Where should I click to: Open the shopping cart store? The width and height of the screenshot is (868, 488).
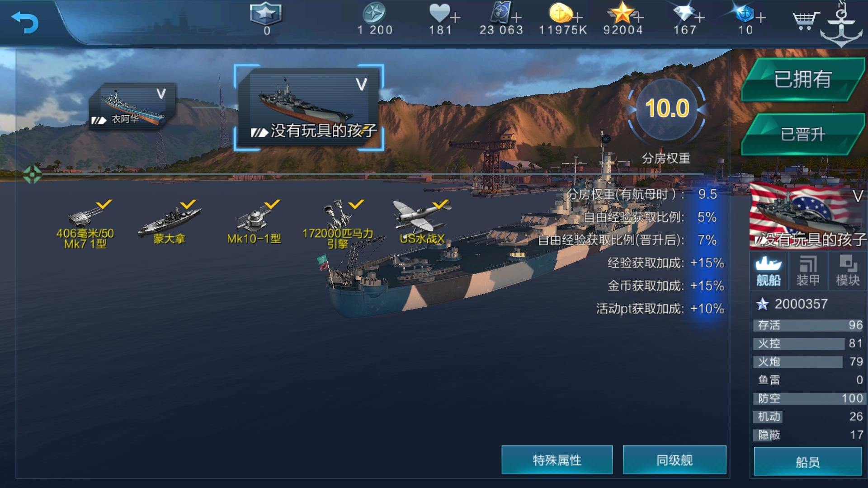click(x=806, y=19)
